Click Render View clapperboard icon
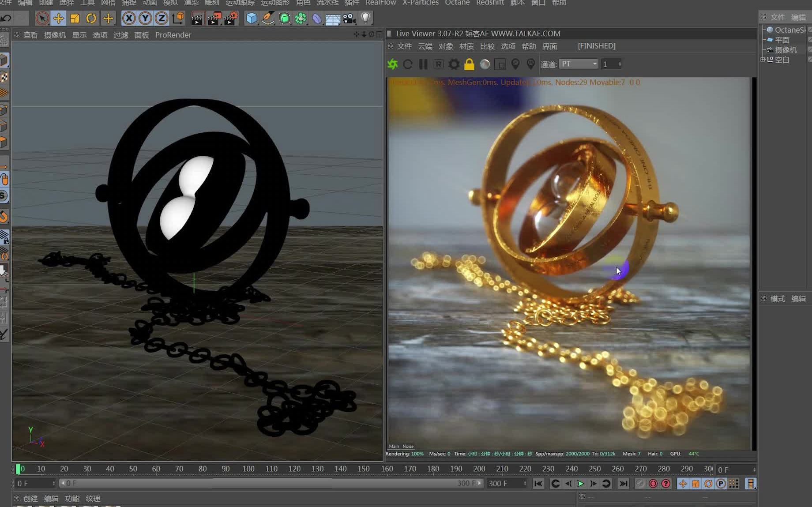812x507 pixels. pyautogui.click(x=197, y=19)
